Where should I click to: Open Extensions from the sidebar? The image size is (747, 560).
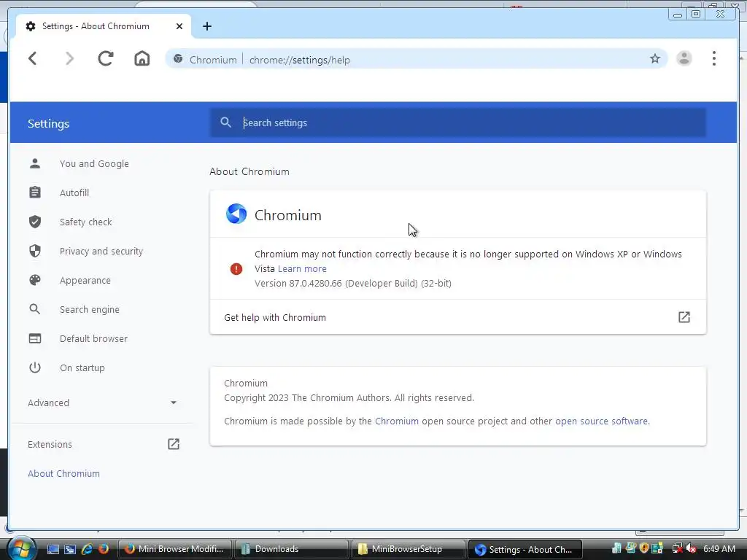click(50, 444)
